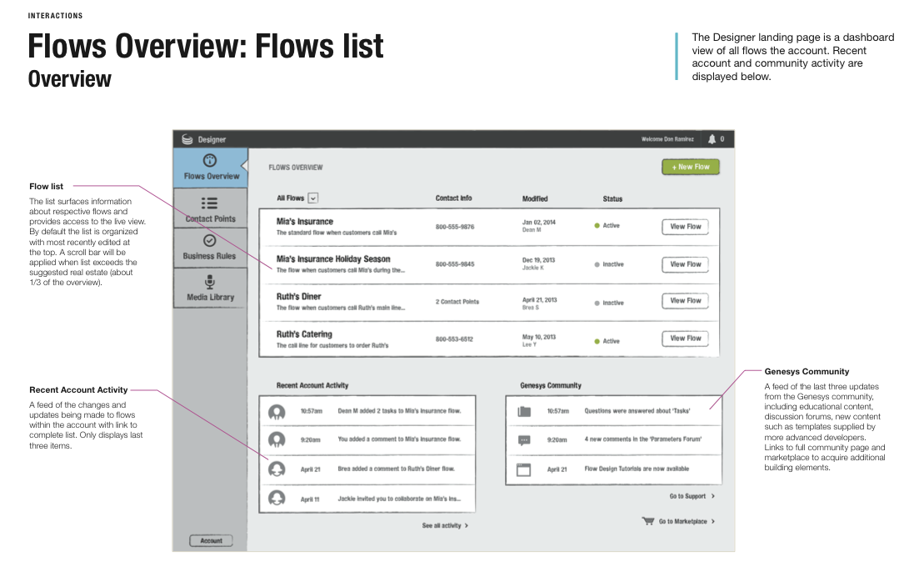This screenshot has width=924, height=562.
Task: Open '4 new comments in the Parameters Forum' item
Action: point(643,439)
